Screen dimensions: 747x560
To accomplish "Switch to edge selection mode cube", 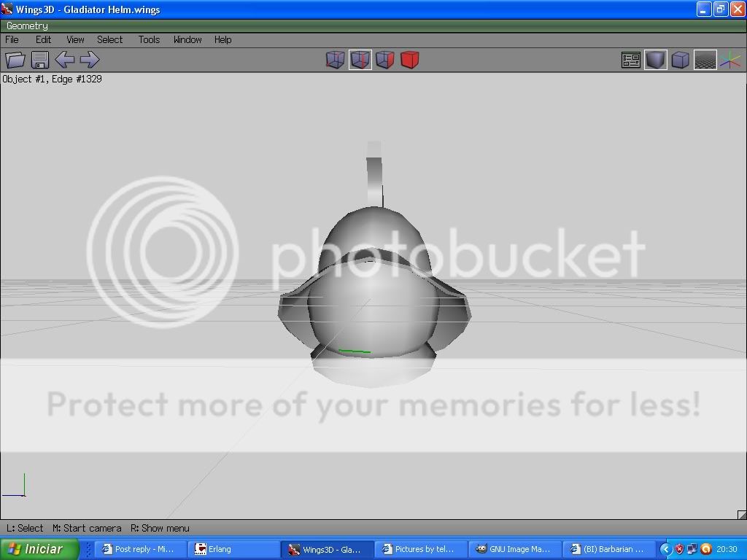I will coord(360,60).
